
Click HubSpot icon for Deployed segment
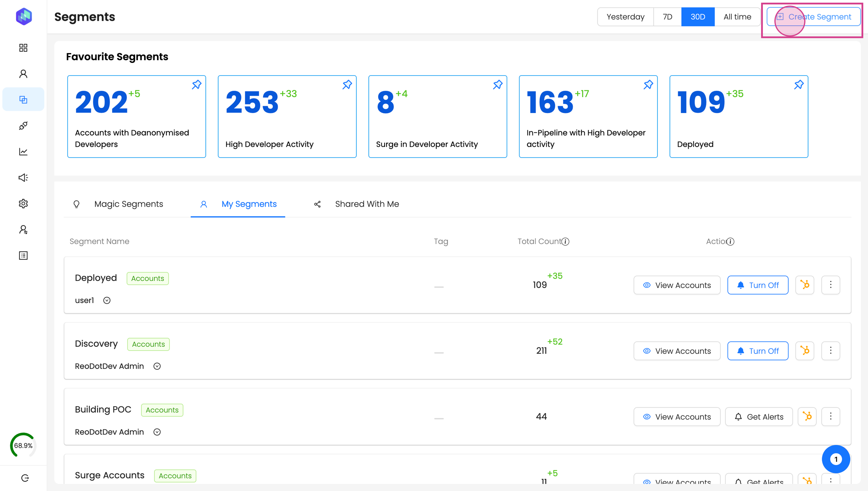coord(805,285)
